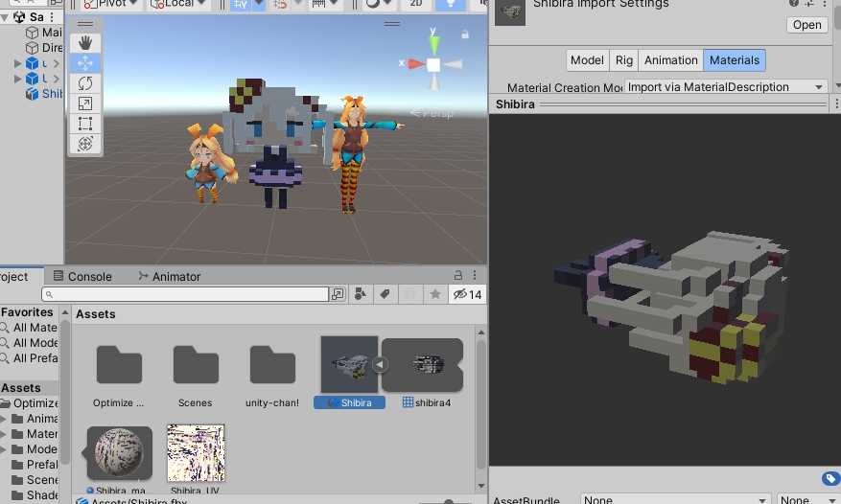Screen dimensions: 841x504
Task: Toggle the 2D scene view mode
Action: tap(416, 3)
